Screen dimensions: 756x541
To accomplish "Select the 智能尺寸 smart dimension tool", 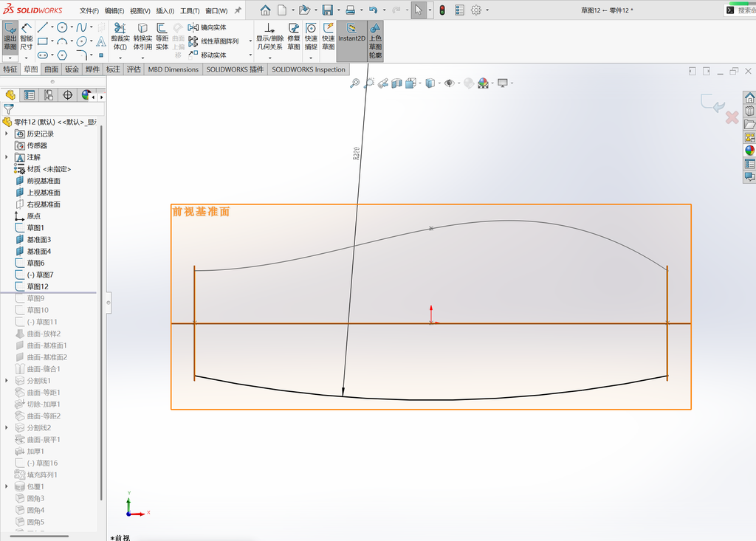I will tap(27, 37).
